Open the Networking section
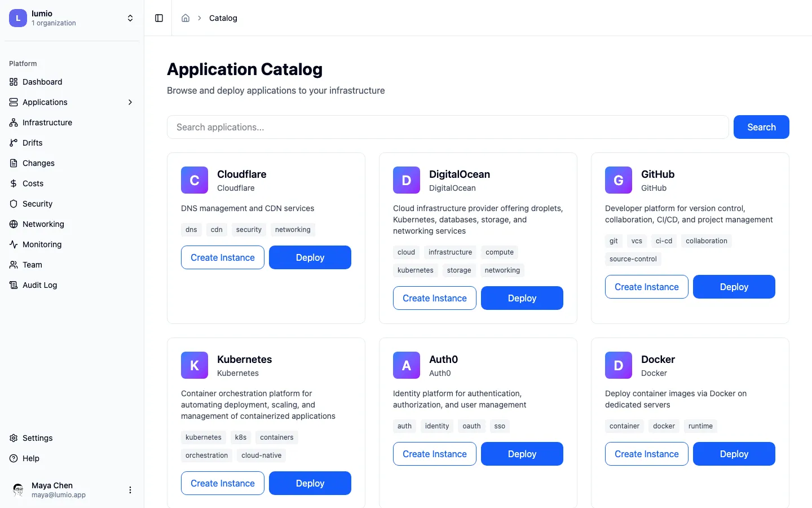 [43, 224]
